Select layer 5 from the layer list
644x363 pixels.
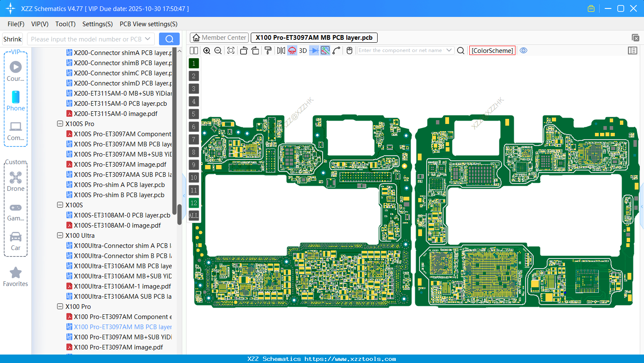194,114
